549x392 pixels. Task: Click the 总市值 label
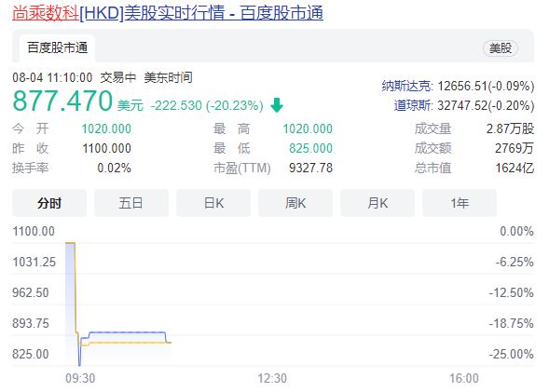(433, 169)
